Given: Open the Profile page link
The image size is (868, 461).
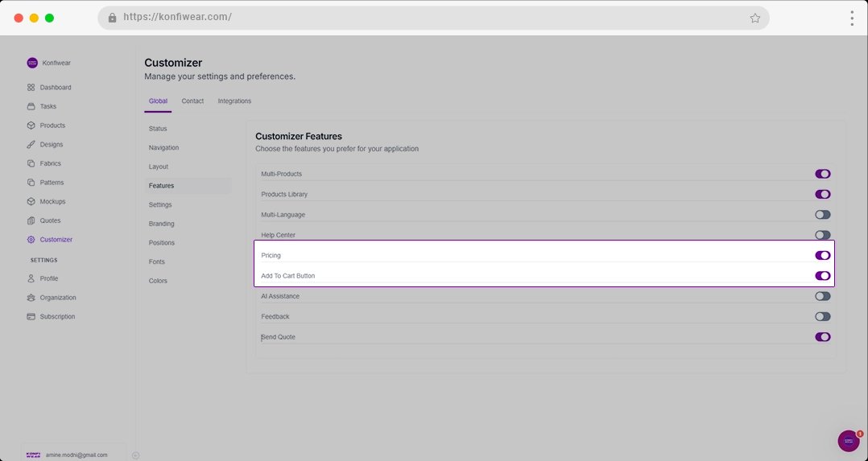Looking at the screenshot, I should [49, 278].
